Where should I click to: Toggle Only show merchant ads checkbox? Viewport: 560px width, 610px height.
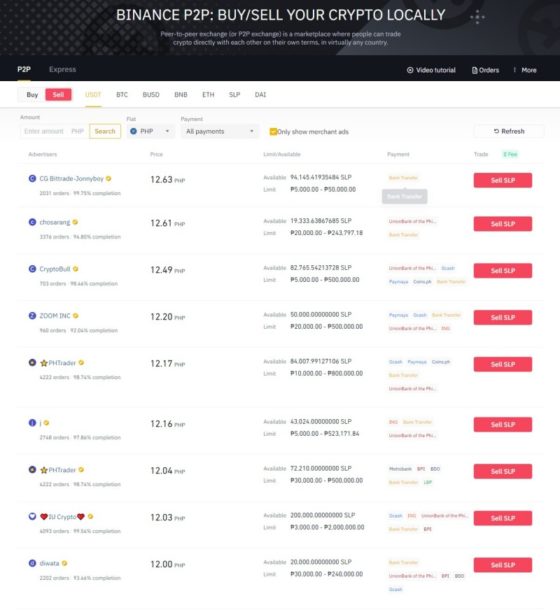click(x=273, y=131)
